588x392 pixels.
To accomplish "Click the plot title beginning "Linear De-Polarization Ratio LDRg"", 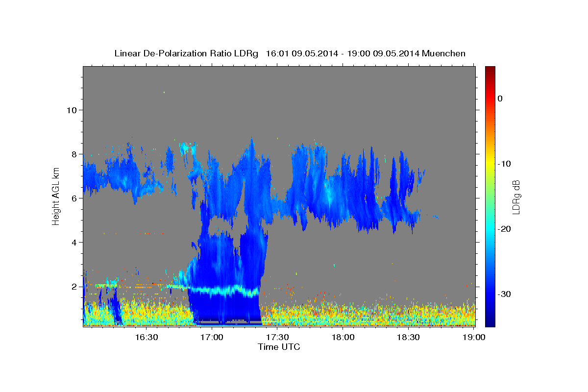I will click(x=290, y=53).
